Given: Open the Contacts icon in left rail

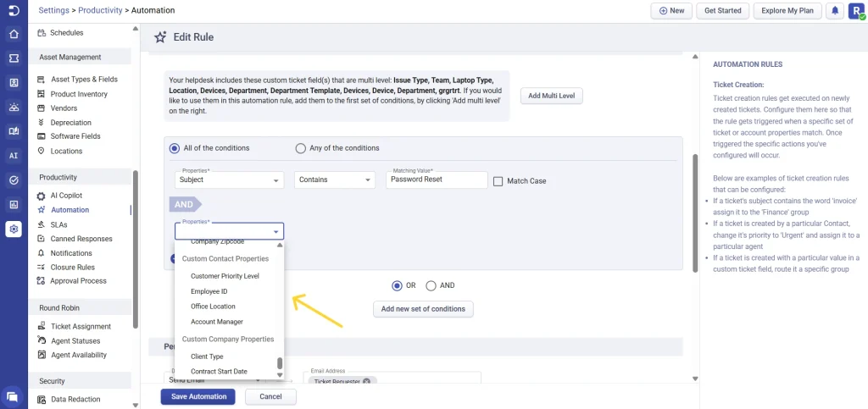Looking at the screenshot, I should pyautogui.click(x=14, y=83).
